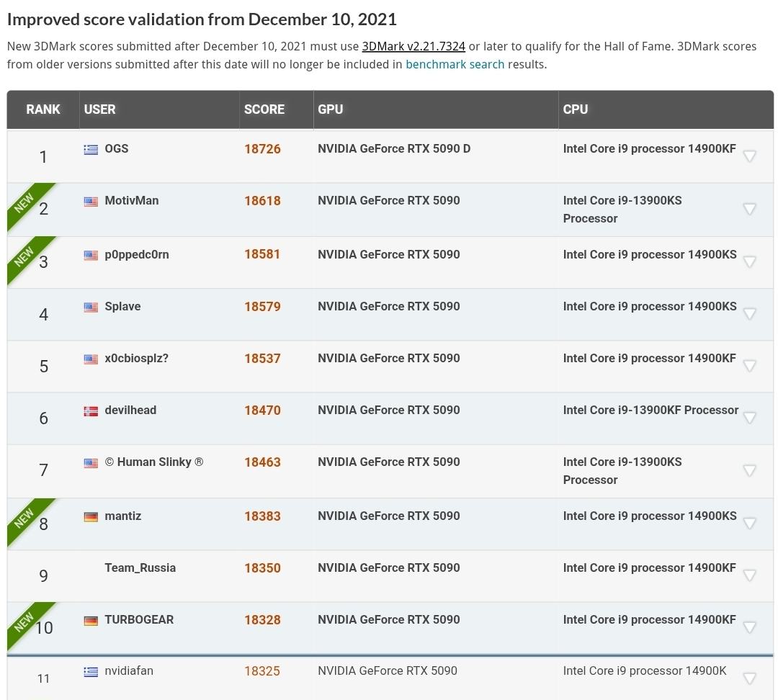Click the USER column header
The height and width of the screenshot is (700, 778).
tap(100, 109)
